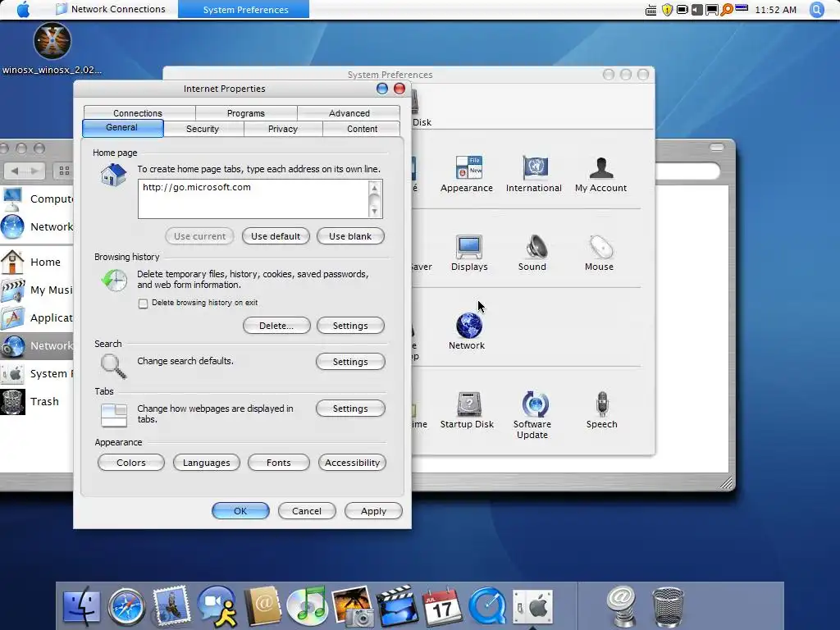Select My Music in Finder sidebar
This screenshot has width=840, height=630.
point(36,290)
